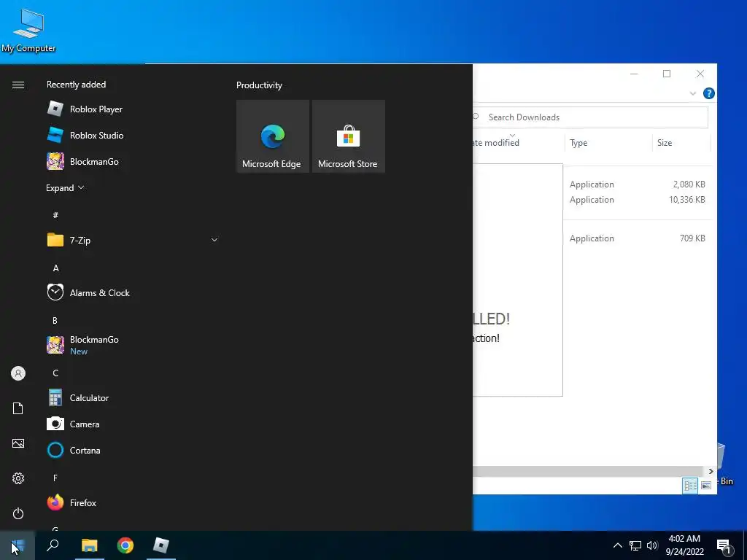Expand the Start menu hamburger navigation
This screenshot has height=560, width=747.
(x=18, y=85)
